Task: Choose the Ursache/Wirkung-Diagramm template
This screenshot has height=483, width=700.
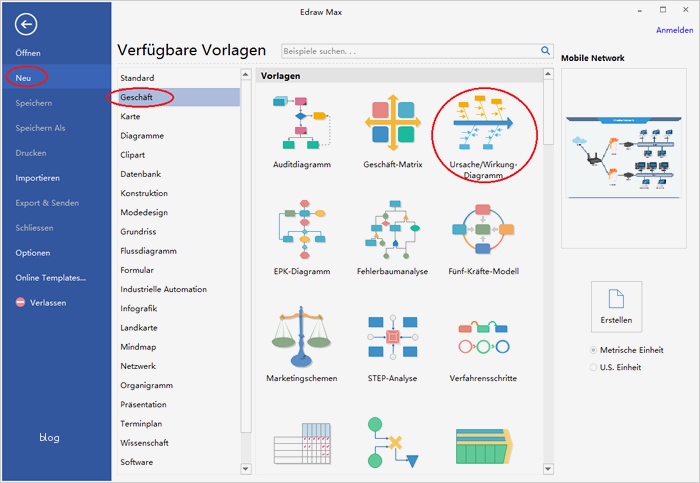Action: [483, 137]
